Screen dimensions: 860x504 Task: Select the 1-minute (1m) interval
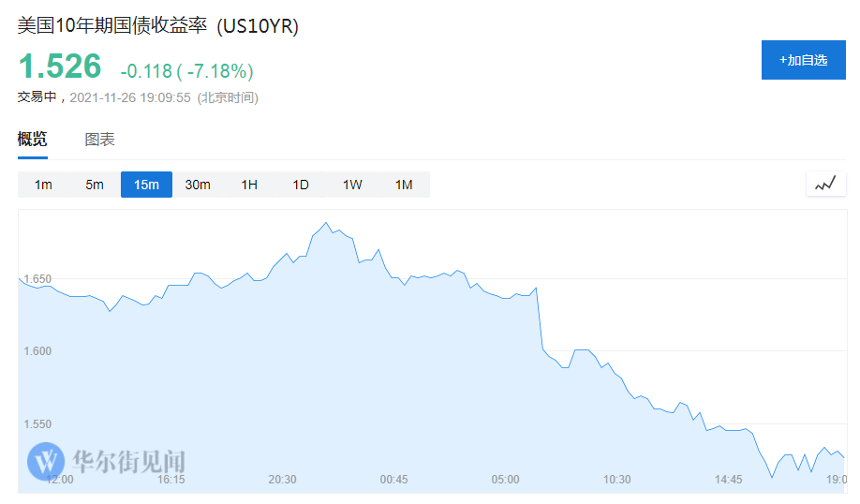pos(43,185)
